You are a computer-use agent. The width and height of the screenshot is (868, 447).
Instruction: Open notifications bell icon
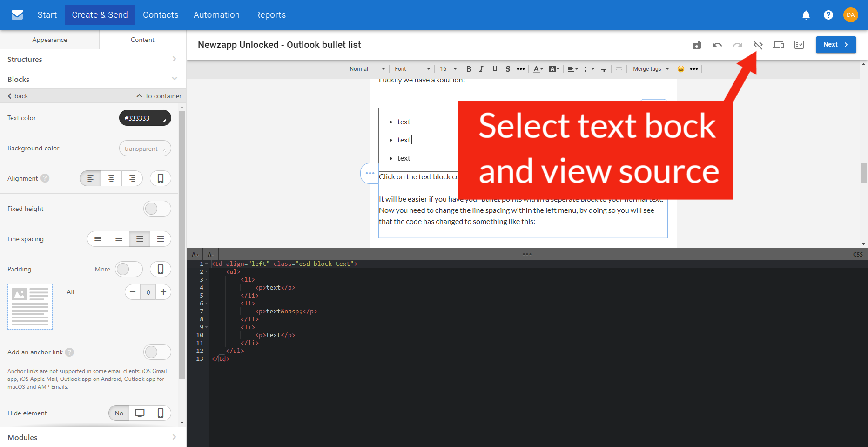click(x=806, y=15)
